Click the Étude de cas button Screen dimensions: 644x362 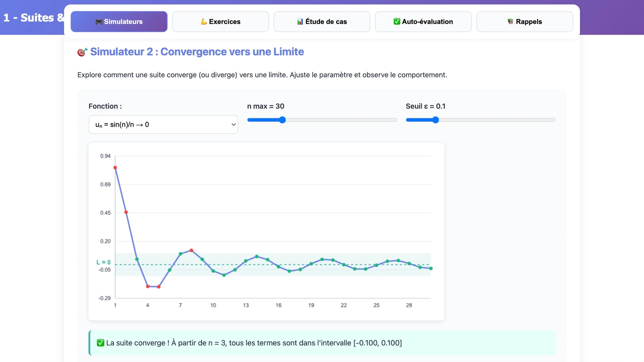[322, 21]
